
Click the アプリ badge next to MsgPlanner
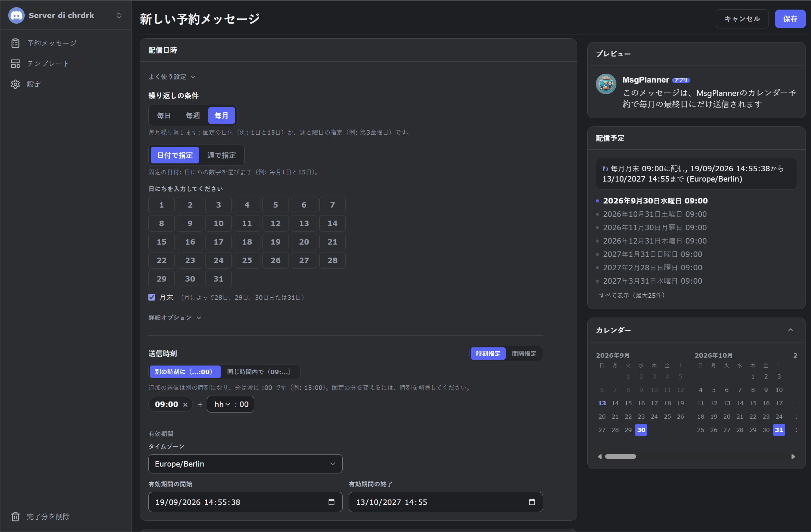click(681, 80)
